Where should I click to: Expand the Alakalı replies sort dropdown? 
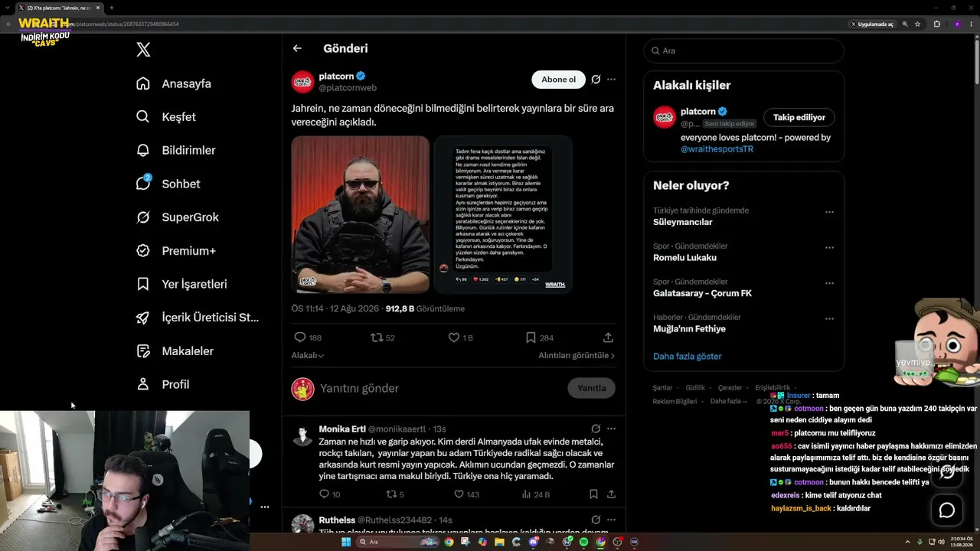coord(308,356)
